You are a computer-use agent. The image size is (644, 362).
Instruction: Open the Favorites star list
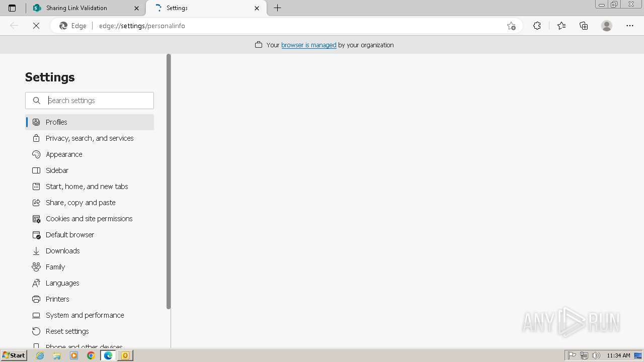[x=561, y=26]
